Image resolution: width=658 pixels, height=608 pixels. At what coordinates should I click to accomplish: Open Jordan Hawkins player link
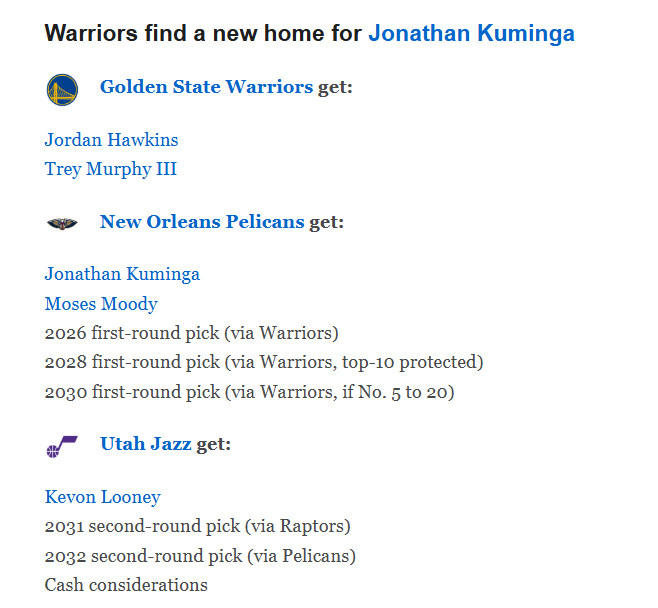point(111,140)
